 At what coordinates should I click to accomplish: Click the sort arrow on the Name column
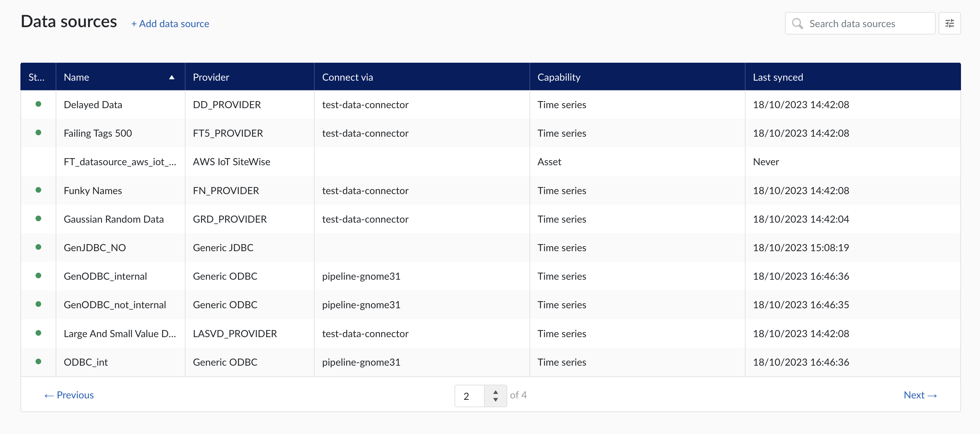[171, 77]
